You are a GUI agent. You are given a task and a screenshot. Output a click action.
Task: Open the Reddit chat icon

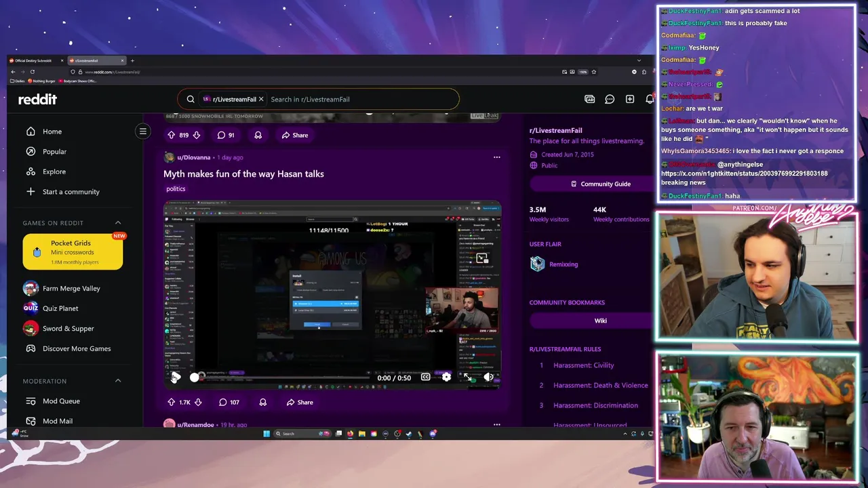click(x=610, y=99)
